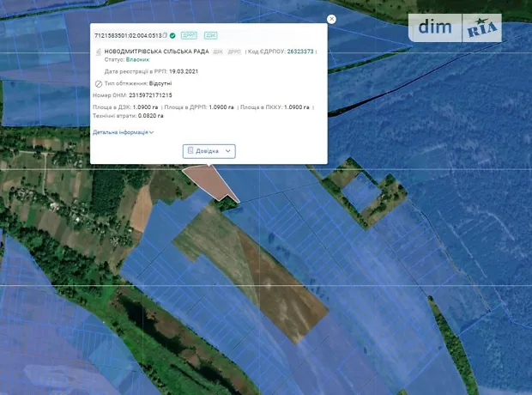The image size is (532, 395).
Task: Click the Власник status link
Action: 137,60
